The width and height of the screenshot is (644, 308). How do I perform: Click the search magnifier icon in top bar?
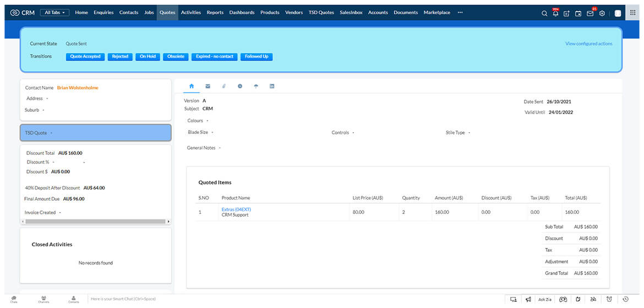pos(544,13)
